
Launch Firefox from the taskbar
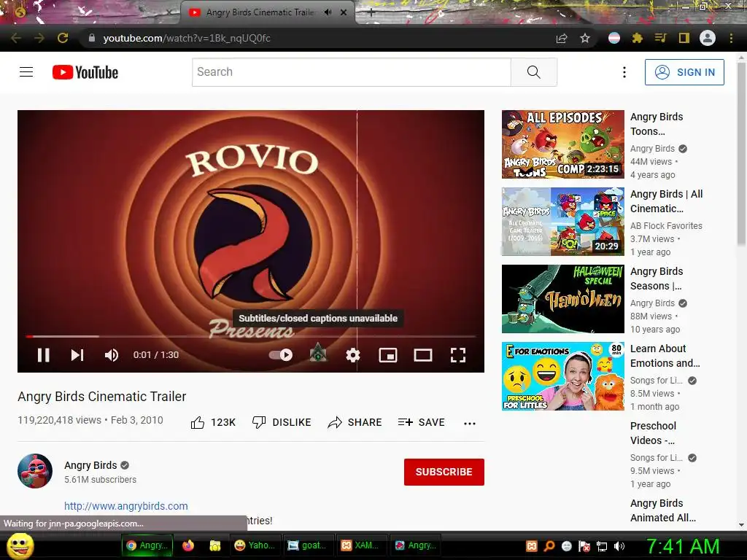(188, 545)
